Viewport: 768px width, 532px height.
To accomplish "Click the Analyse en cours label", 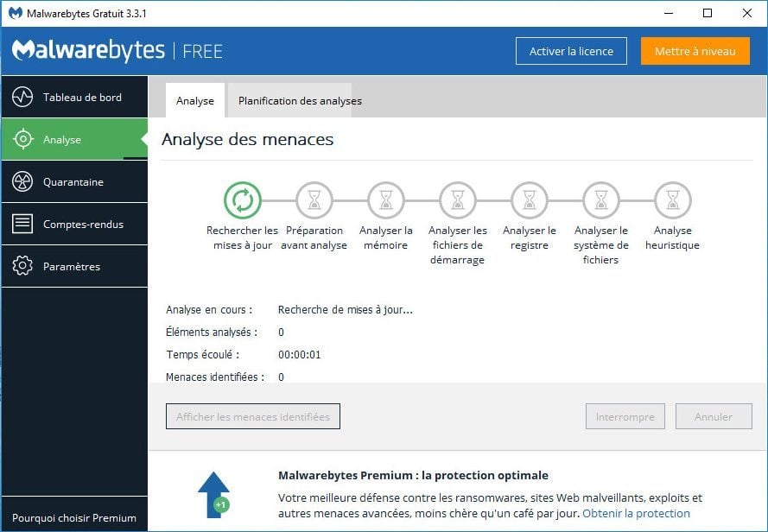I will coord(209,309).
